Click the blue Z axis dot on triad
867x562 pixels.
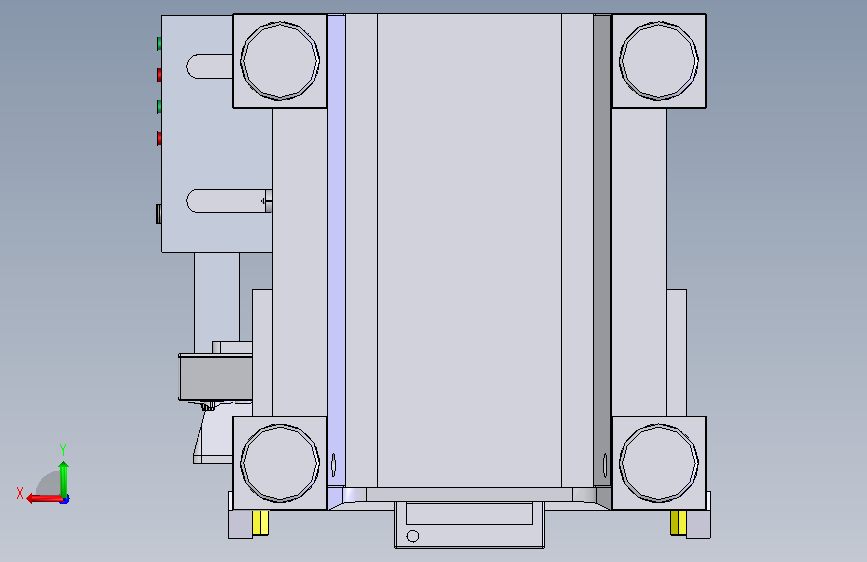(x=65, y=500)
